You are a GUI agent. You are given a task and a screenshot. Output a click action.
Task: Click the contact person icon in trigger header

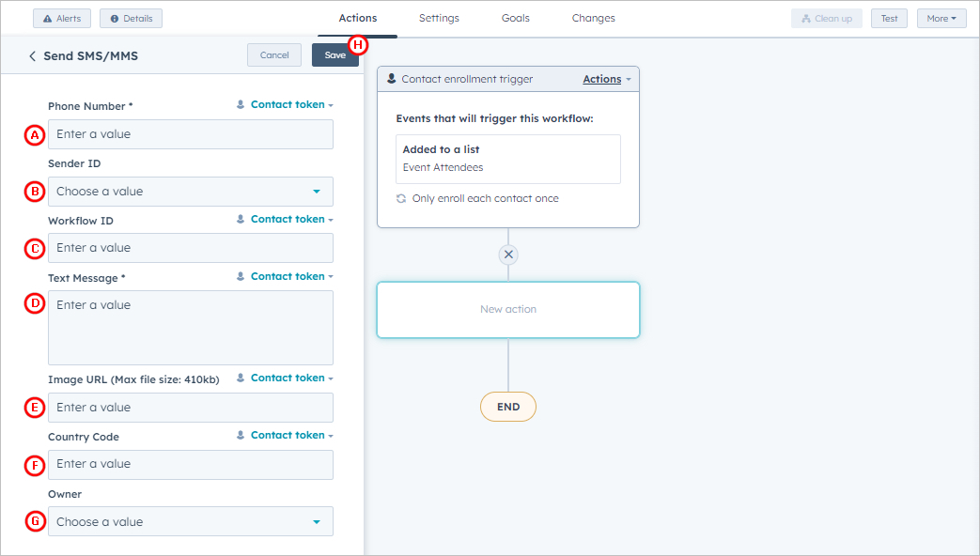pos(391,79)
